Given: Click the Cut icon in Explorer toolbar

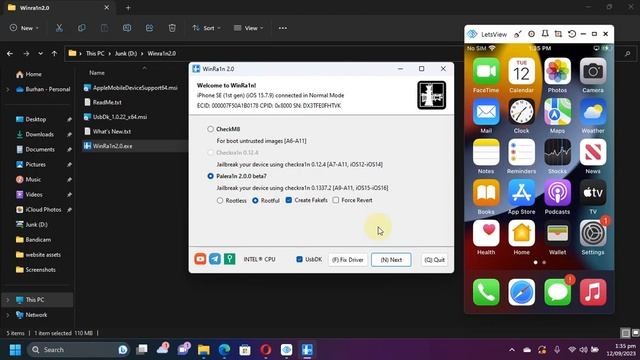Looking at the screenshot, I should 59,28.
